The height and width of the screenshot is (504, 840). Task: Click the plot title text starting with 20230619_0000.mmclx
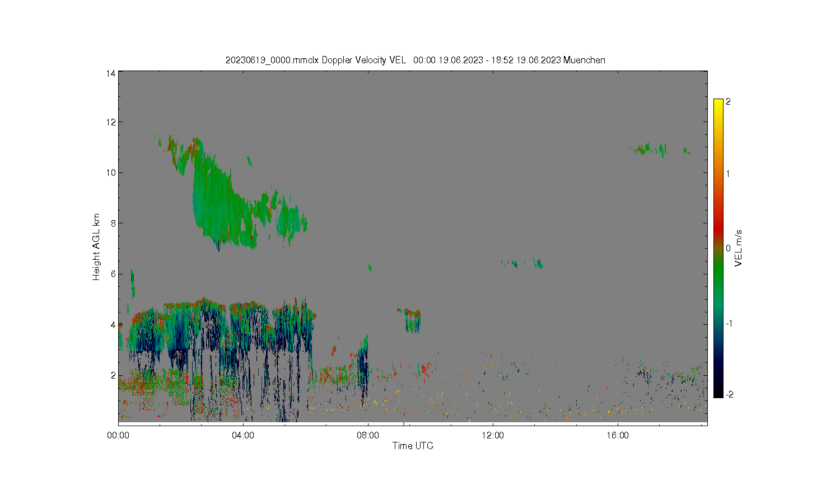[415, 60]
